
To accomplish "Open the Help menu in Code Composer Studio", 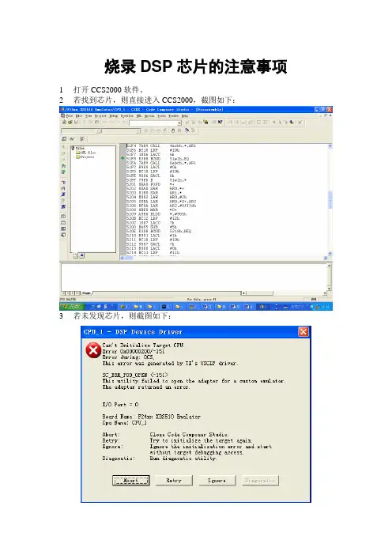I will 185,115.
